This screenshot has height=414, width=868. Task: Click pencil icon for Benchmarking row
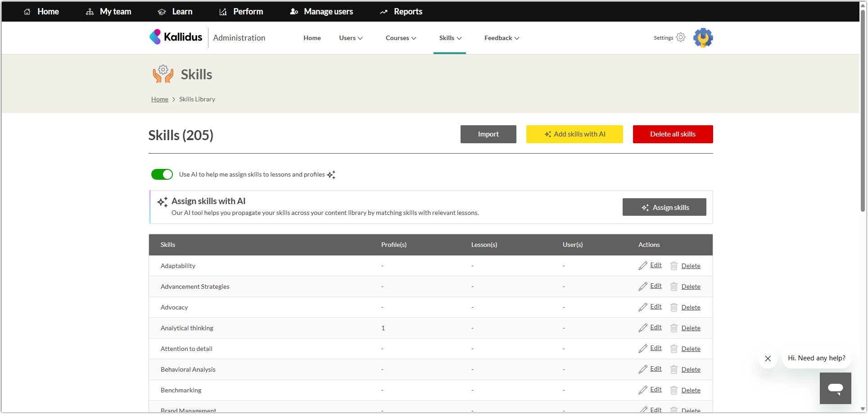tap(642, 390)
